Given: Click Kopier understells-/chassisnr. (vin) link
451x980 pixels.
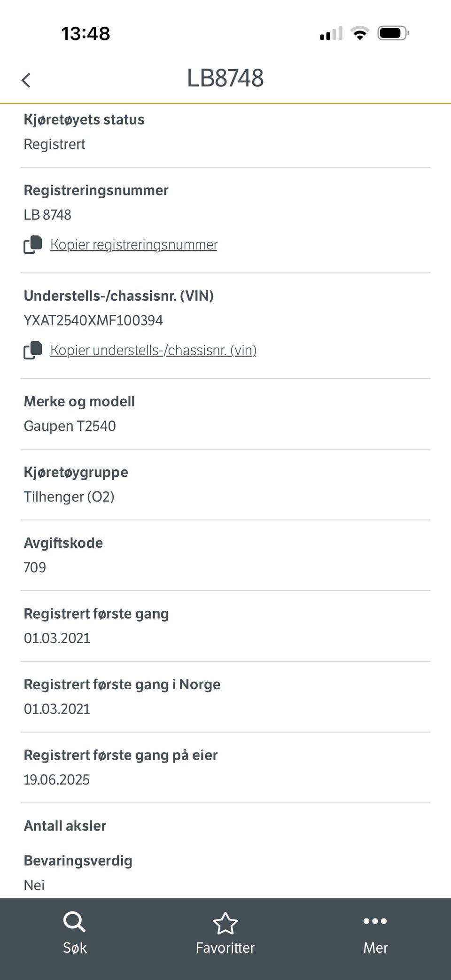Looking at the screenshot, I should coord(153,350).
